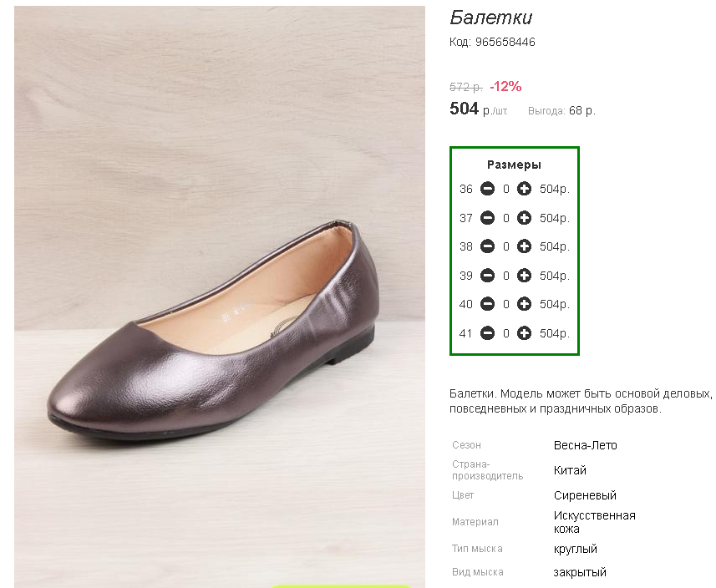Click plus icon for size 37
This screenshot has height=588, width=716.
tap(524, 218)
